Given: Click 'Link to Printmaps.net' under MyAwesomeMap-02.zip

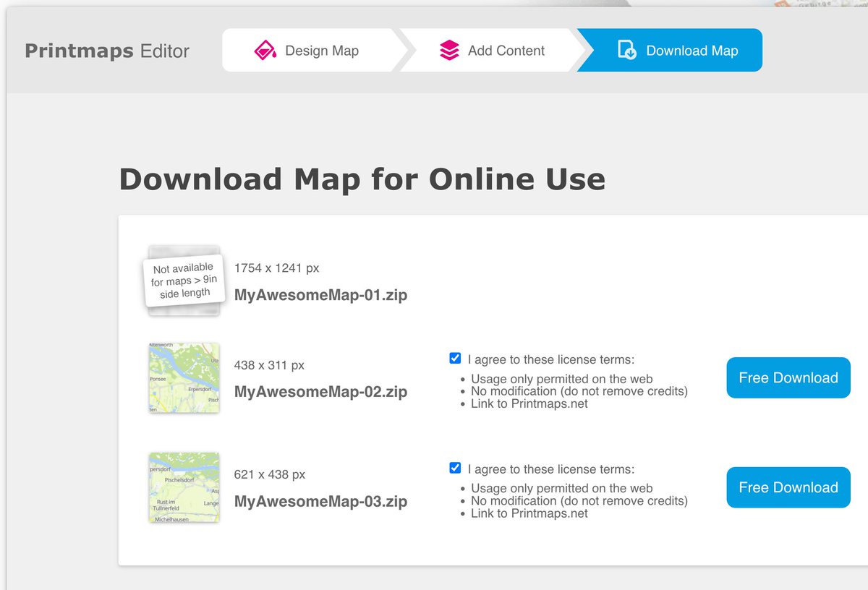Looking at the screenshot, I should point(529,403).
